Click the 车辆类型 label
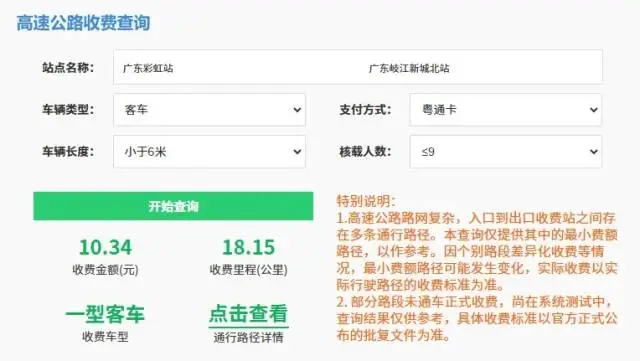This screenshot has width=640, height=361. [68, 109]
